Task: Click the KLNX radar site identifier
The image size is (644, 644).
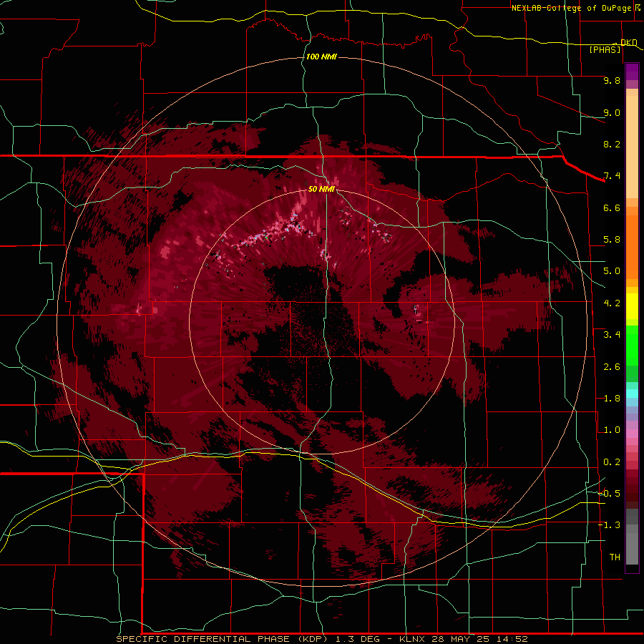Action: click(x=413, y=639)
